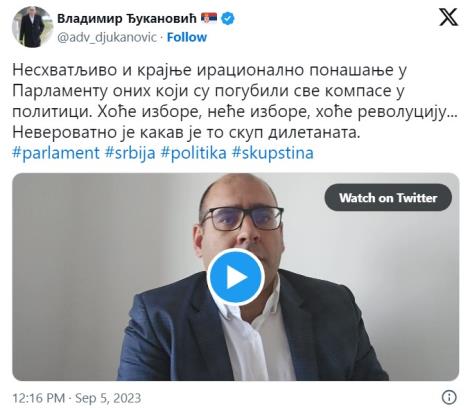Screen dimensions: 468x408
Task: Open the @adv_djukanovic handle link
Action: pos(107,37)
